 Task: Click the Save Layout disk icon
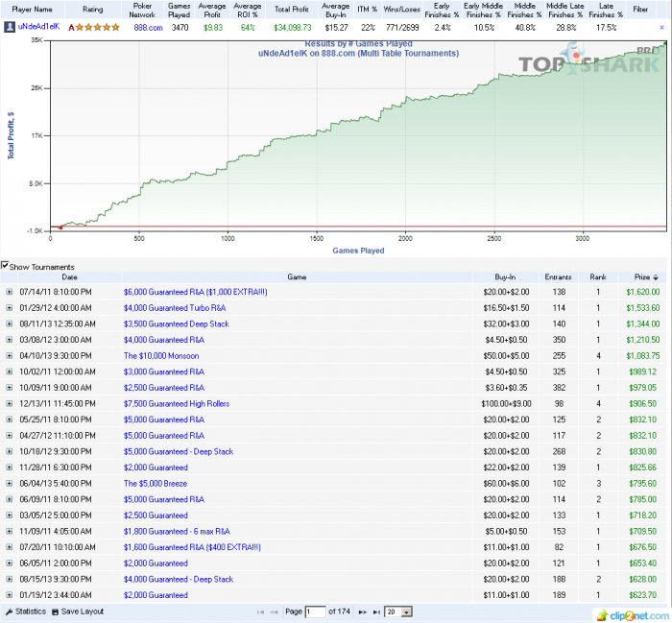tap(58, 611)
